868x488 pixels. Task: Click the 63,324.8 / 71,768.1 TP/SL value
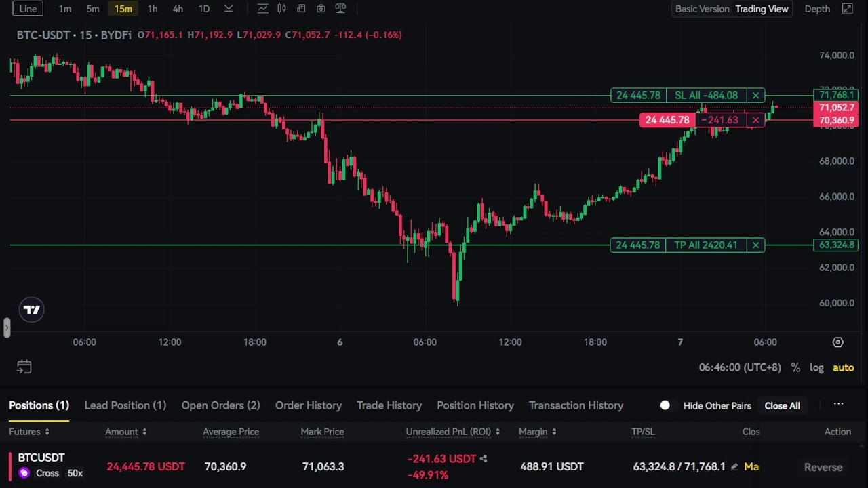coord(679,467)
